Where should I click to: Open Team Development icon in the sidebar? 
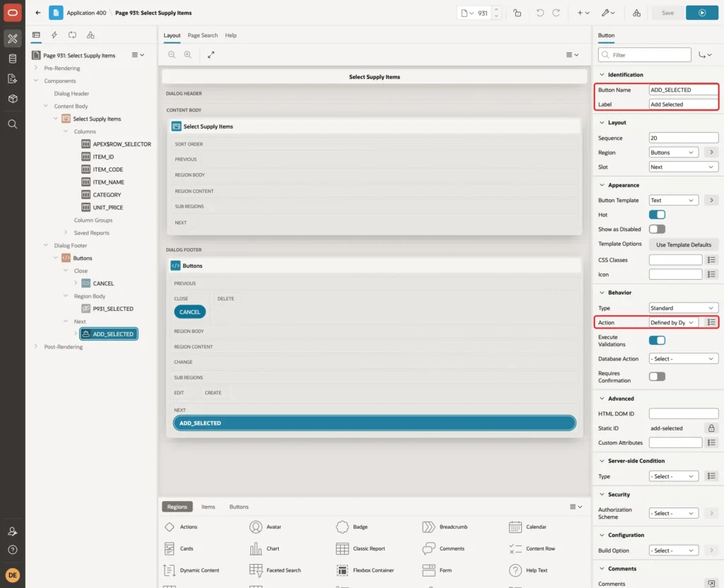coord(13,79)
